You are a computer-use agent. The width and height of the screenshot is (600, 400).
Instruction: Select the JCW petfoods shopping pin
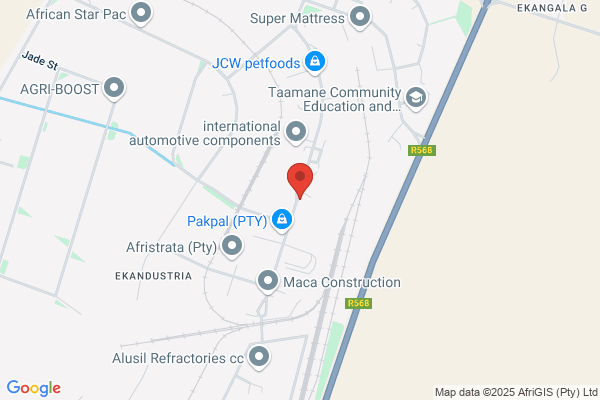pyautogui.click(x=315, y=62)
